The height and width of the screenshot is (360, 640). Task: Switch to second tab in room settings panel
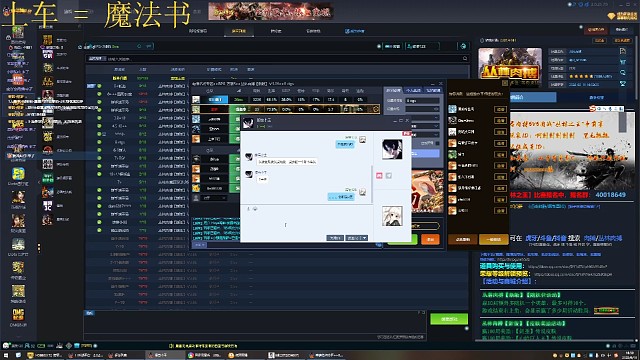[413, 91]
